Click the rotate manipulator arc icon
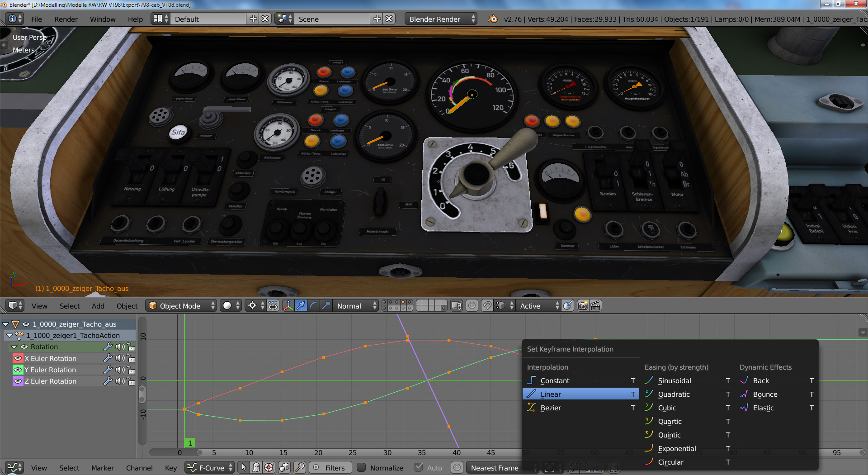The image size is (868, 475). 313,306
